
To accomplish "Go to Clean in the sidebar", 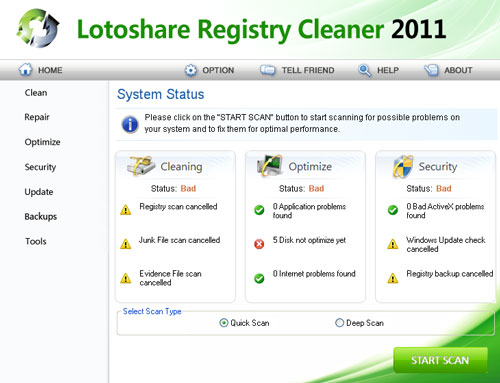I will click(36, 93).
